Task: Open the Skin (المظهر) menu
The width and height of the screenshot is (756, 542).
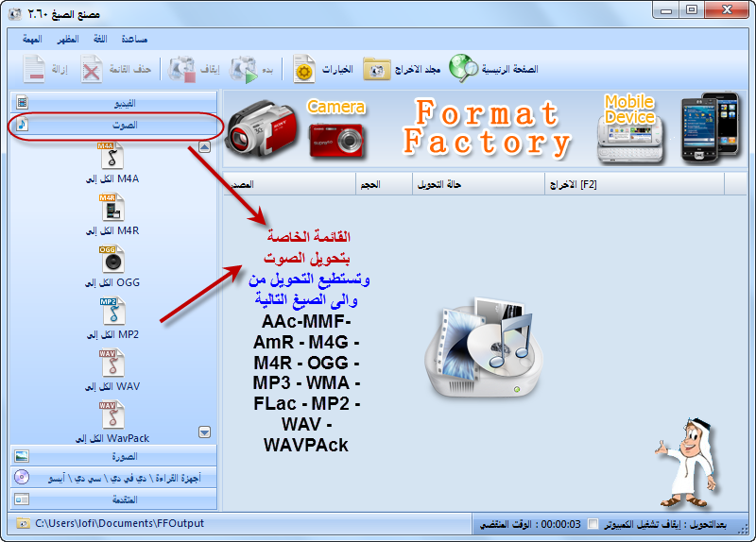Action: point(68,39)
